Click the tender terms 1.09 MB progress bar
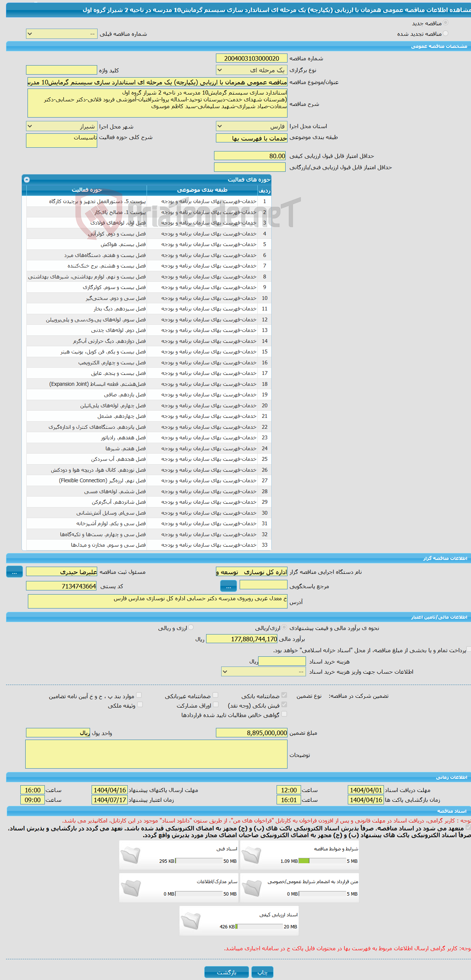Screen dimensions: 471x980 click(x=322, y=861)
